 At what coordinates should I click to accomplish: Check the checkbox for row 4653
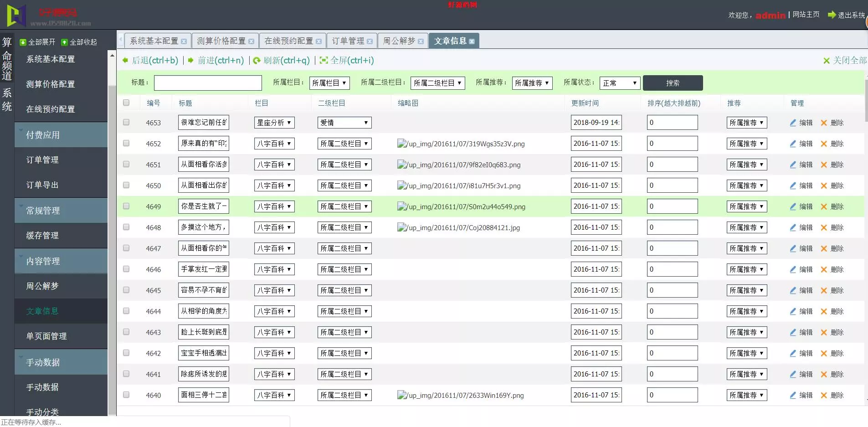pyautogui.click(x=126, y=122)
